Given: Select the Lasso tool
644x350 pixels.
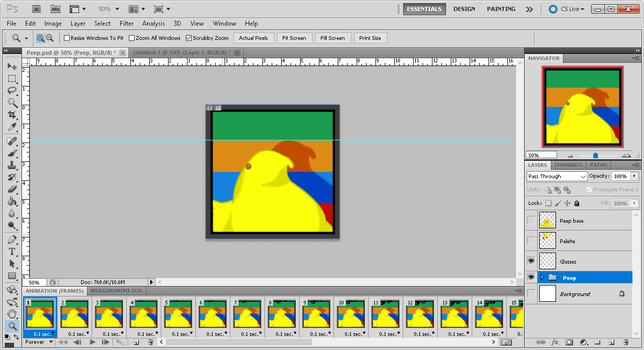Looking at the screenshot, I should 12,91.
